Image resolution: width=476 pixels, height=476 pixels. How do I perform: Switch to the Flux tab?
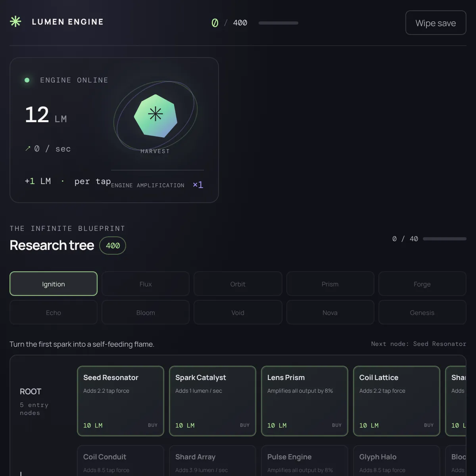pyautogui.click(x=146, y=284)
